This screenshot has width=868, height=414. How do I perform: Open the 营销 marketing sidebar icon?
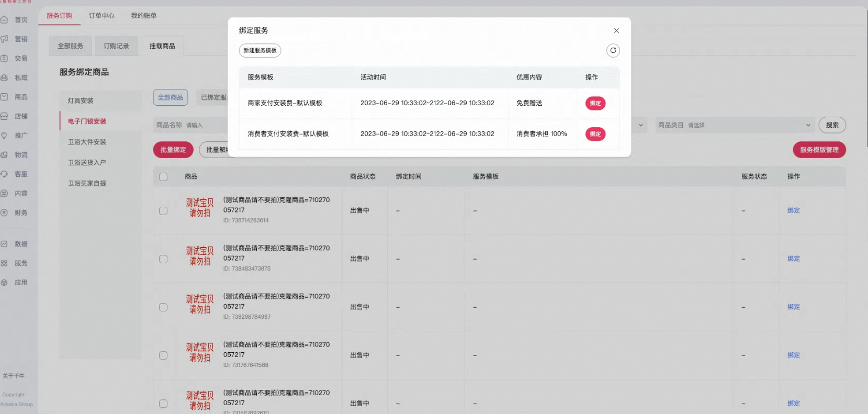click(4, 39)
